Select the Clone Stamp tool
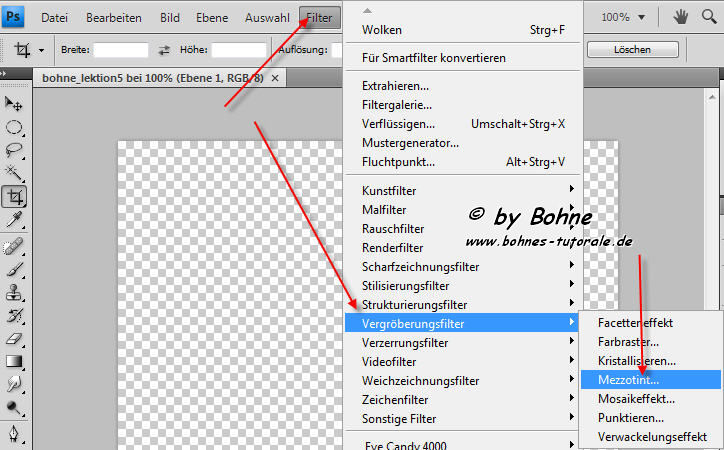This screenshot has width=724, height=450. click(15, 292)
